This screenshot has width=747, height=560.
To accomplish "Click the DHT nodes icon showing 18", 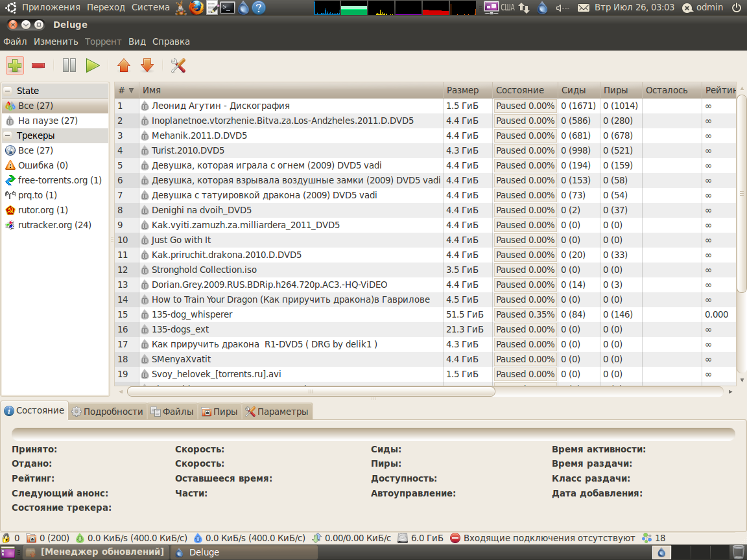I will point(646,537).
